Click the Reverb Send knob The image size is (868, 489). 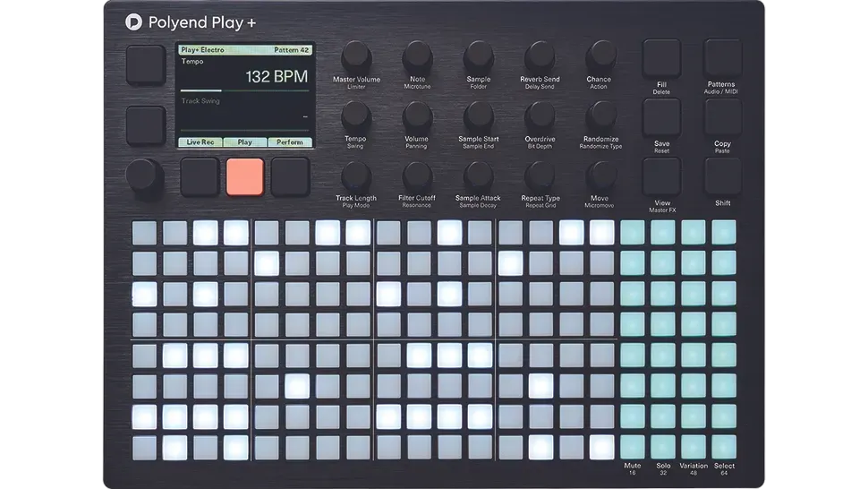(540, 56)
